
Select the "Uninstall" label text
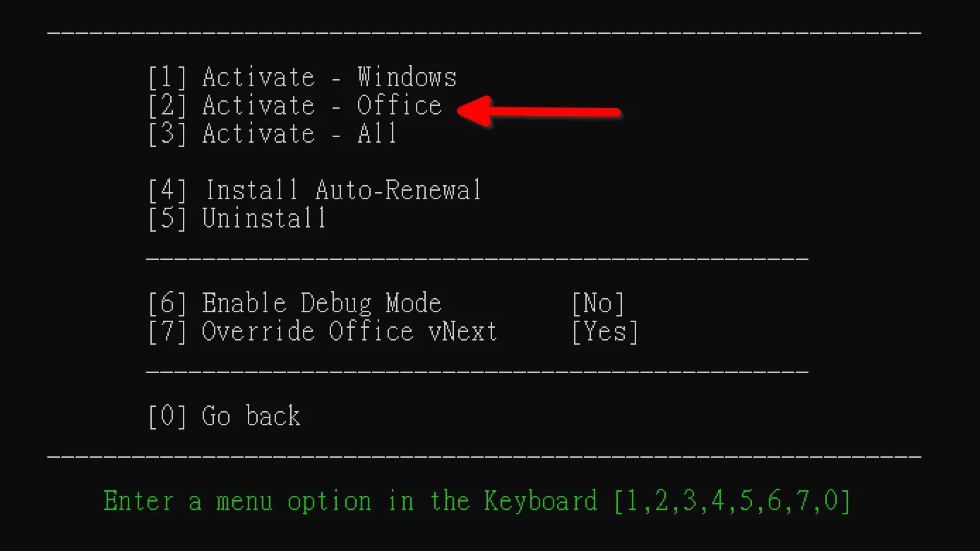(x=264, y=218)
